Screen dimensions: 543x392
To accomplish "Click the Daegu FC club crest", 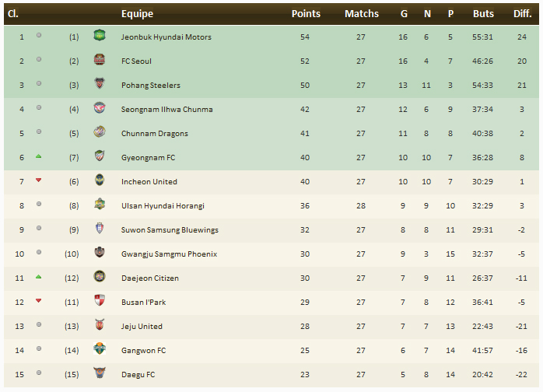I will point(100,374).
